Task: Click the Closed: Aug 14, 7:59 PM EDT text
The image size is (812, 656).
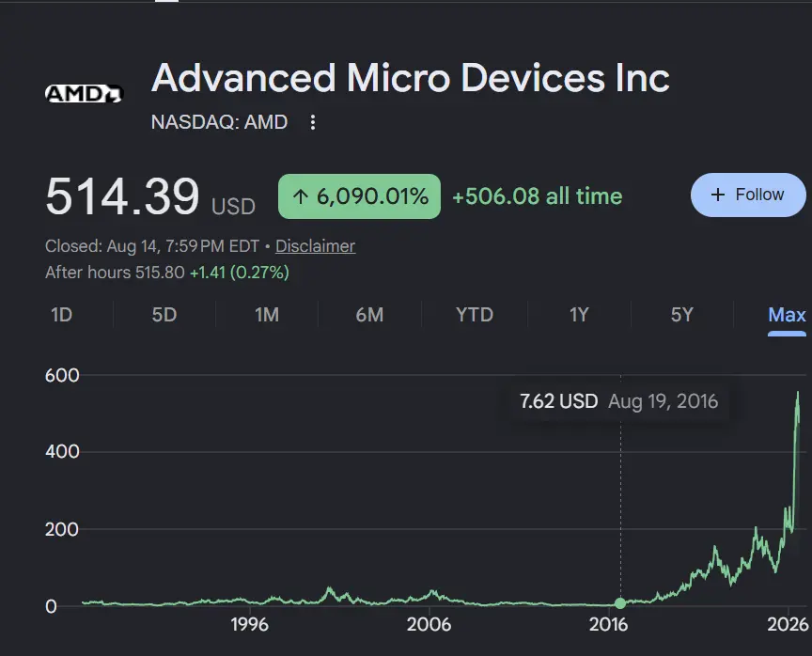Action: (x=152, y=246)
